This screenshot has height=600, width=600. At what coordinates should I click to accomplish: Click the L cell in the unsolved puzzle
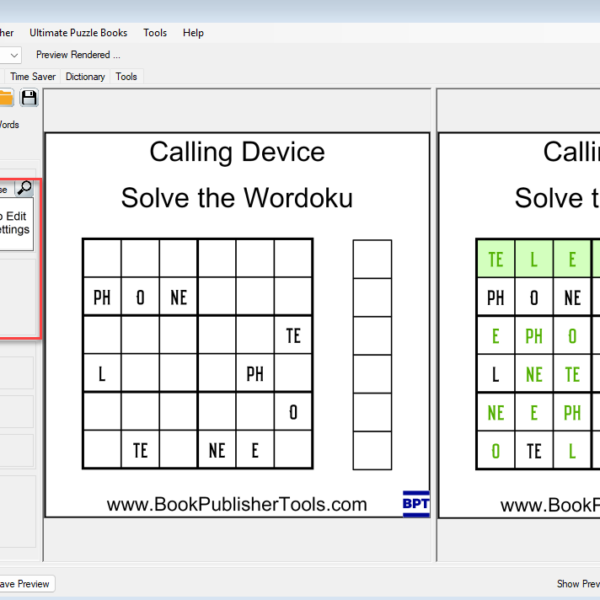click(101, 374)
